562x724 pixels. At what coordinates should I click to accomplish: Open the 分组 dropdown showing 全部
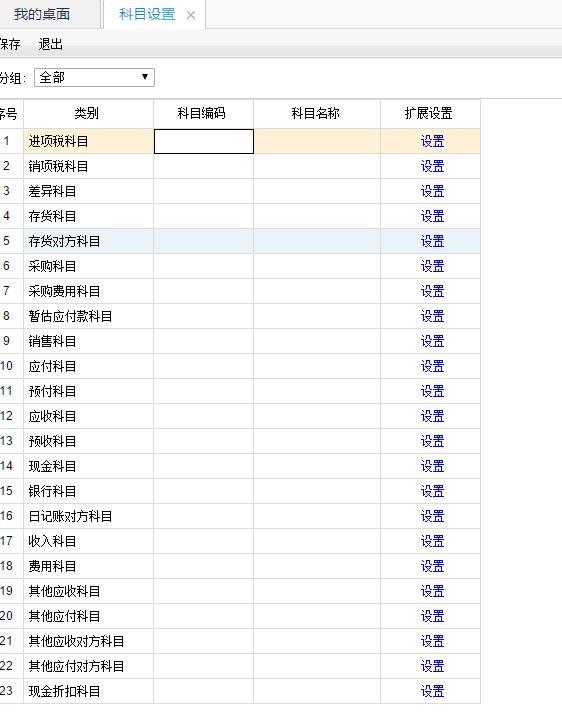tap(94, 77)
